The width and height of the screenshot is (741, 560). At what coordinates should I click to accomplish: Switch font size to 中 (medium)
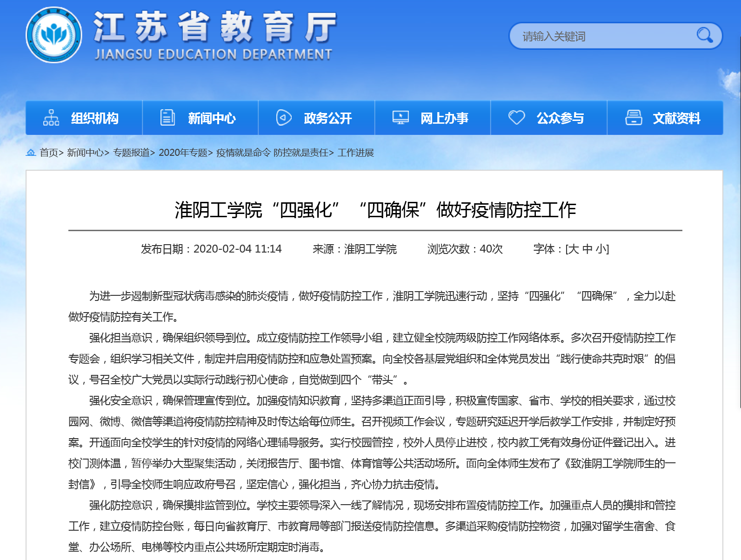click(587, 249)
